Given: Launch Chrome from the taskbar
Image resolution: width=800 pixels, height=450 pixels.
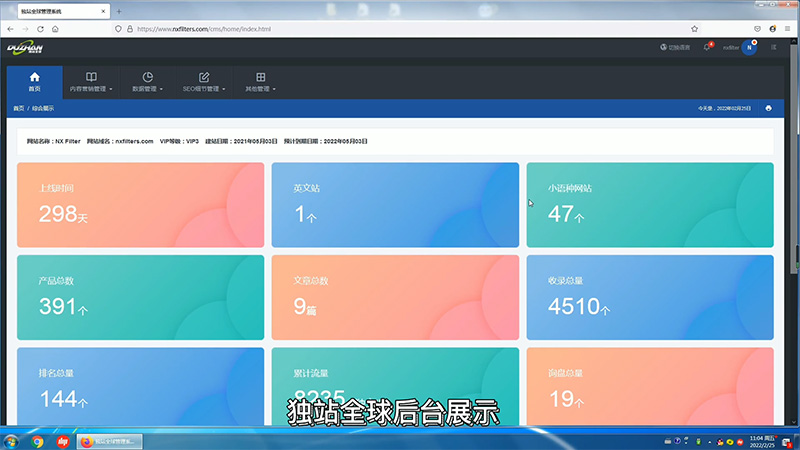Looking at the screenshot, I should [x=37, y=441].
